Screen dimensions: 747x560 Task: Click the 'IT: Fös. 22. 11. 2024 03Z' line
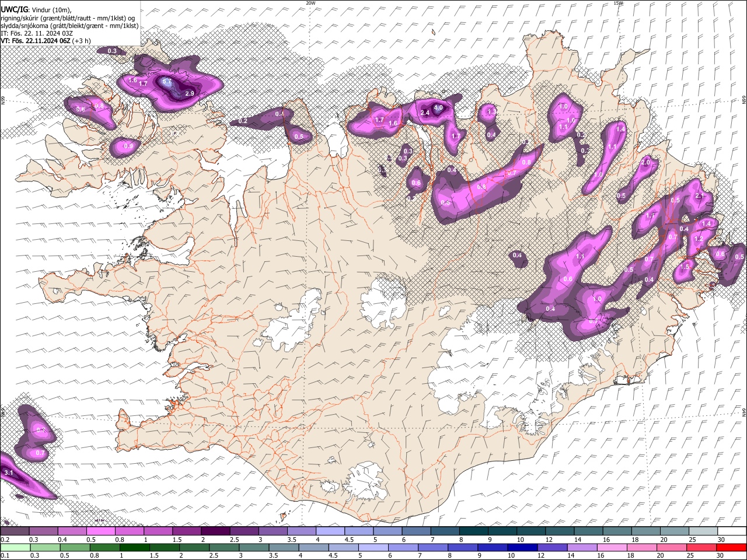click(x=37, y=33)
